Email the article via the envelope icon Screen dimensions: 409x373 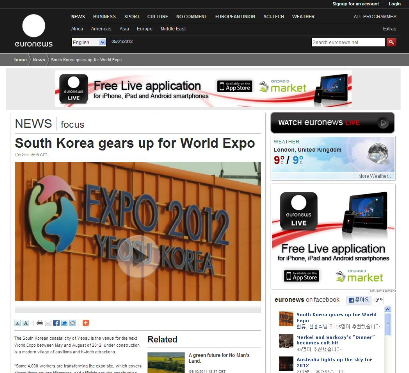coord(48,323)
